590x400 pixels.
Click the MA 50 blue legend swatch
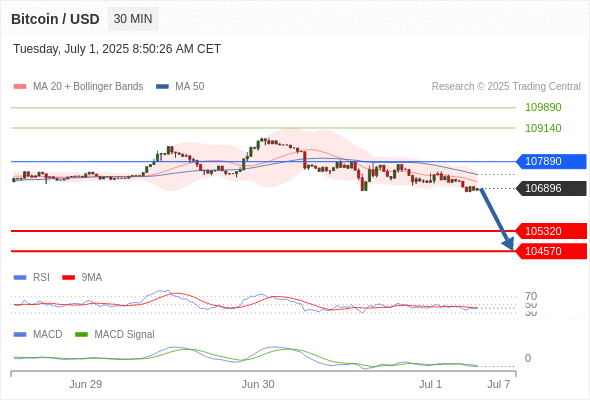(x=162, y=87)
